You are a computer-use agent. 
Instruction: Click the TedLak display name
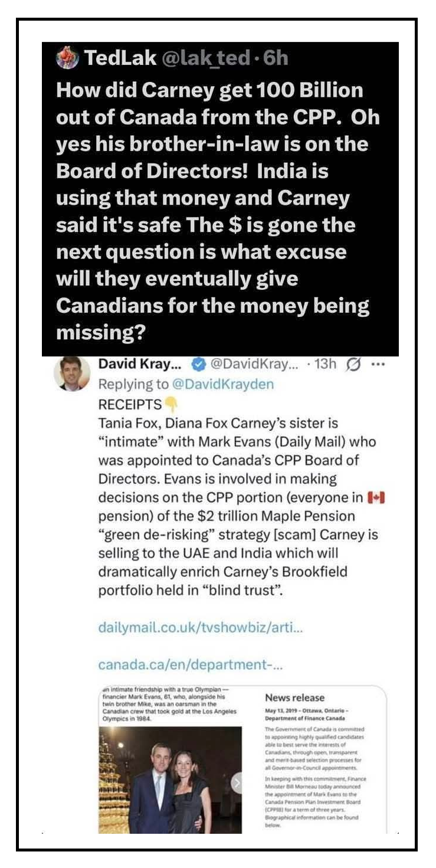[x=120, y=58]
